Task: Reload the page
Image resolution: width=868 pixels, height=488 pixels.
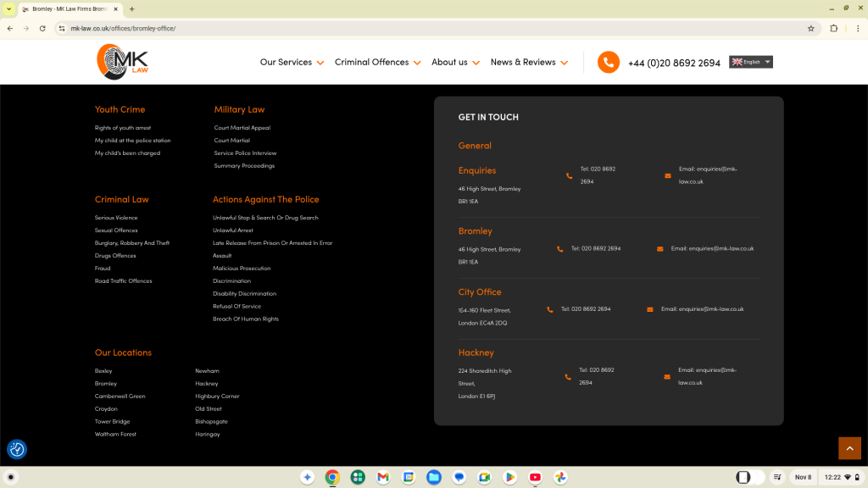Action: click(42, 28)
